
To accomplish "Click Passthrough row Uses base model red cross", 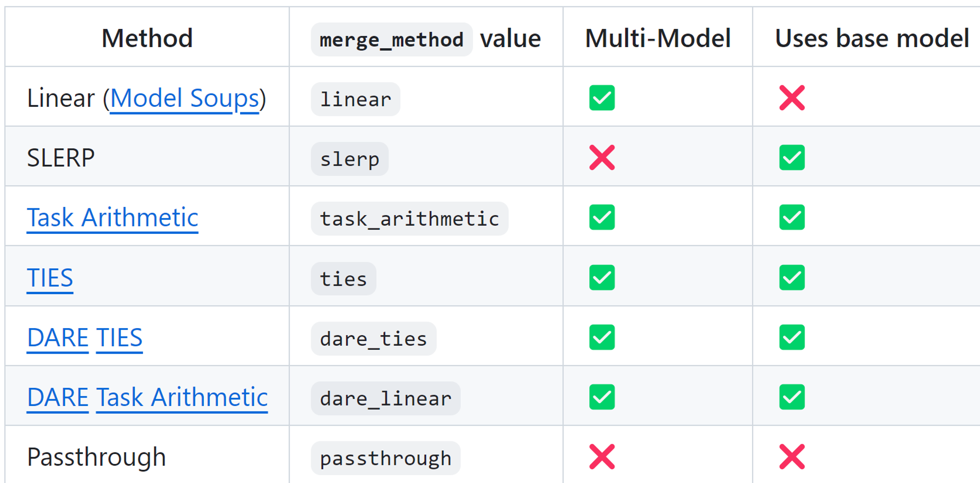I will click(792, 457).
